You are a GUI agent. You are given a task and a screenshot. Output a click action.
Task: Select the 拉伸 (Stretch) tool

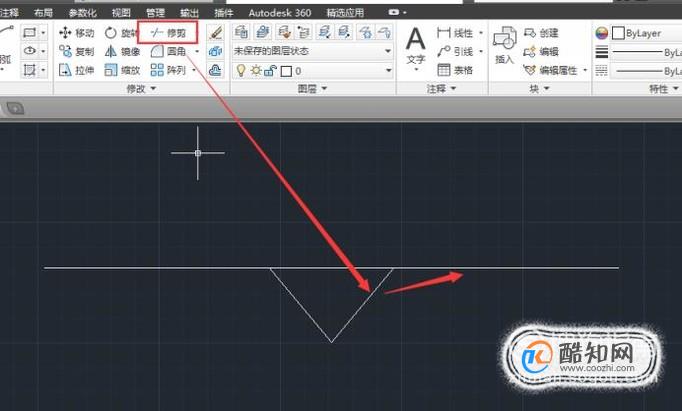[77, 70]
